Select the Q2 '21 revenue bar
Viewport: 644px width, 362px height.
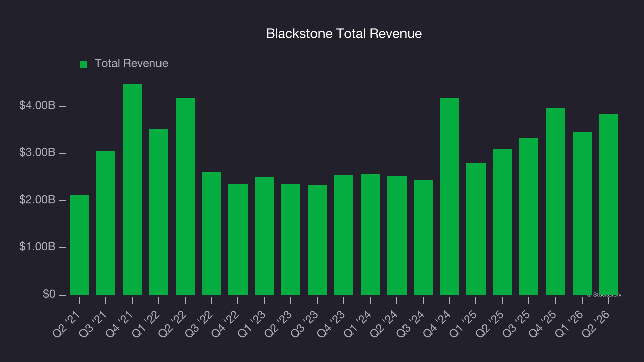click(x=79, y=245)
